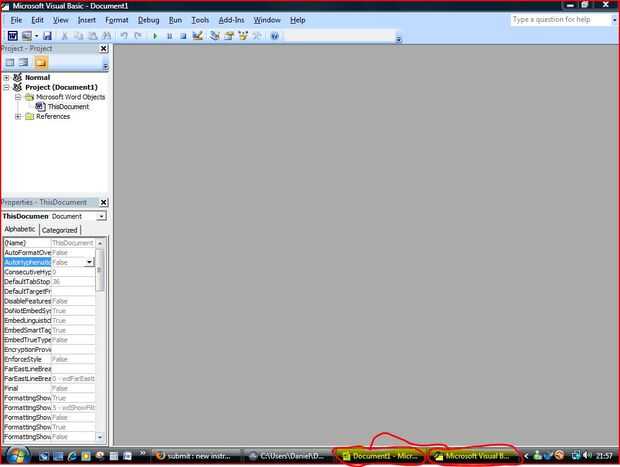Viewport: 620px width, 467px height.
Task: Open the Standard toolbar options arrow
Action: pos(398,39)
